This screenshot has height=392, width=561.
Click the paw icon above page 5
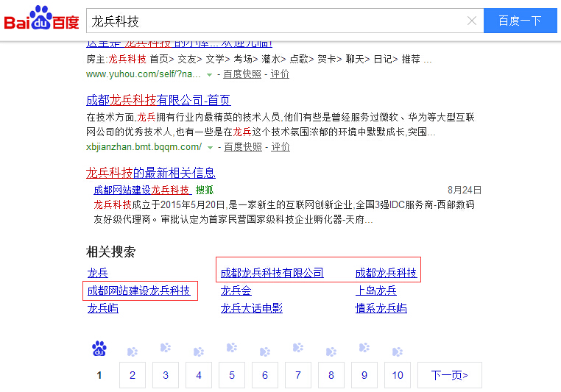coord(232,348)
